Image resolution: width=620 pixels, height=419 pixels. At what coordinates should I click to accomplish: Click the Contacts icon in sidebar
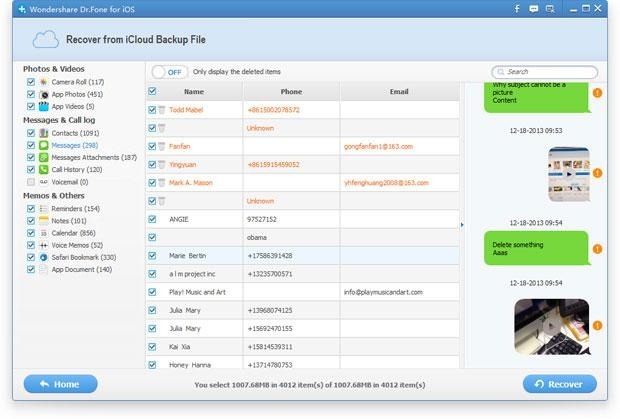43,133
